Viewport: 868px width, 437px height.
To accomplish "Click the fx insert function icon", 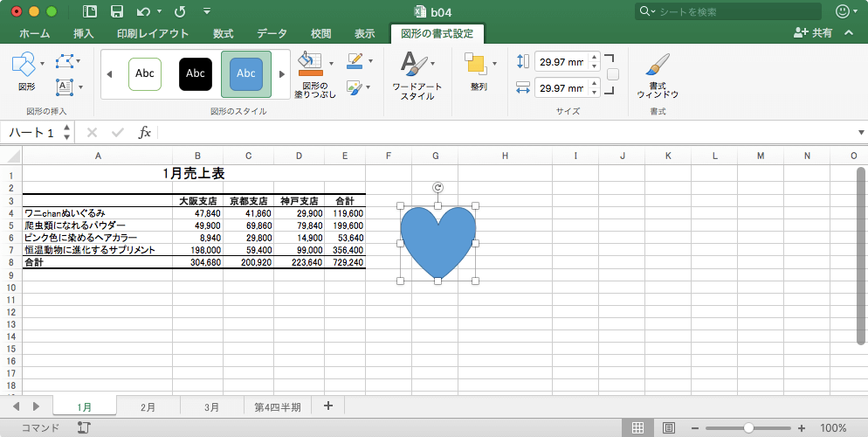I will [x=144, y=132].
